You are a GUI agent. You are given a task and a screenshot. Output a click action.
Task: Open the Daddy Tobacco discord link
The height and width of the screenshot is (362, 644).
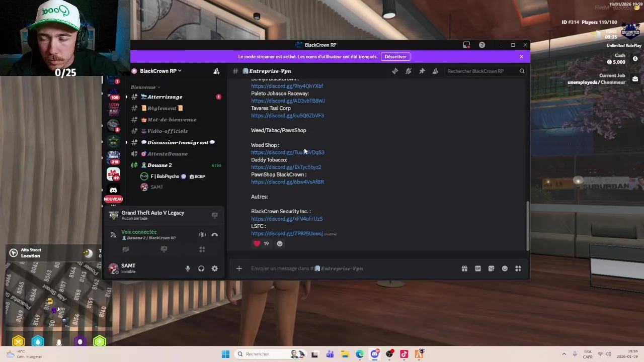coord(286,167)
